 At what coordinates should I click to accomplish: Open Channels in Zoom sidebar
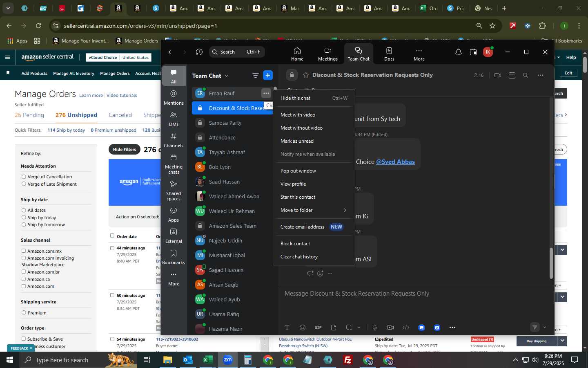point(174,140)
